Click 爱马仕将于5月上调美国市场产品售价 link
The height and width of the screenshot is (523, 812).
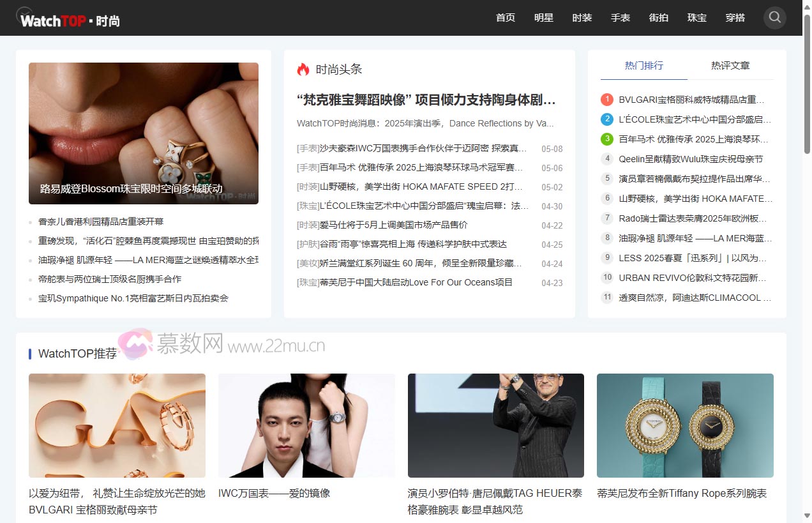tap(393, 225)
